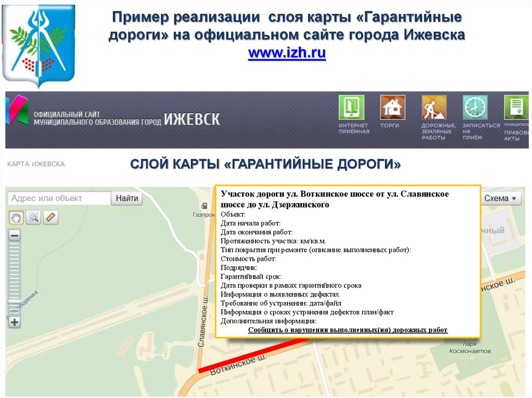This screenshot has height=398, width=532.
Task: Click Информация о выявленных дефектах line
Action: click(x=280, y=294)
